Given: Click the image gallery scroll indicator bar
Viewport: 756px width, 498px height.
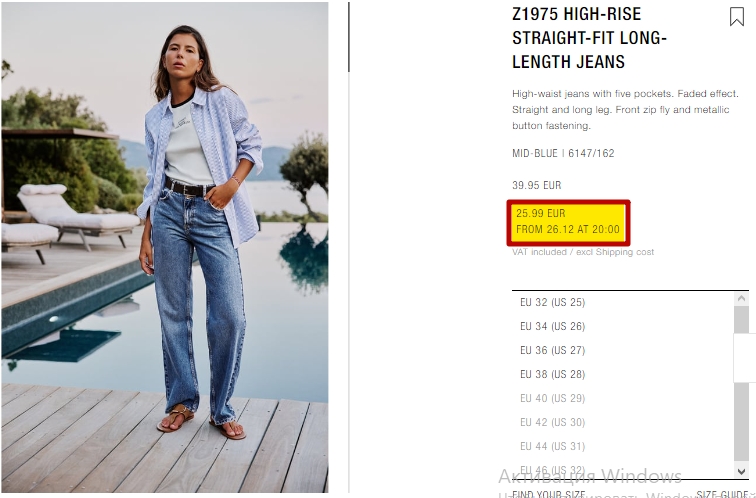Looking at the screenshot, I should [x=349, y=37].
